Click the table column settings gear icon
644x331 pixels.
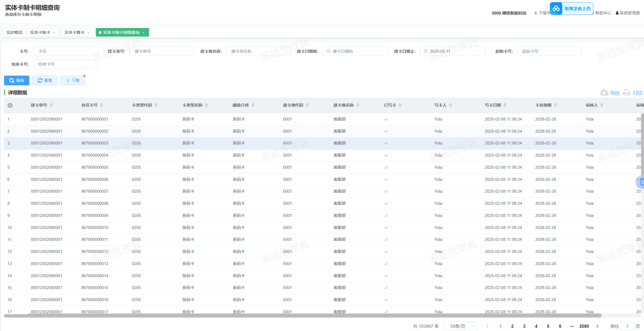point(10,105)
